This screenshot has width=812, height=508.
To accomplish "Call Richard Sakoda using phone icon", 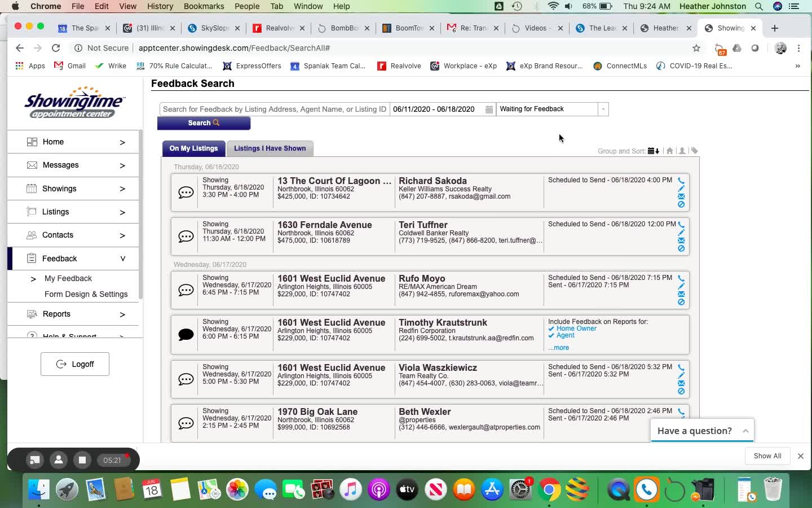I will 681,181.
